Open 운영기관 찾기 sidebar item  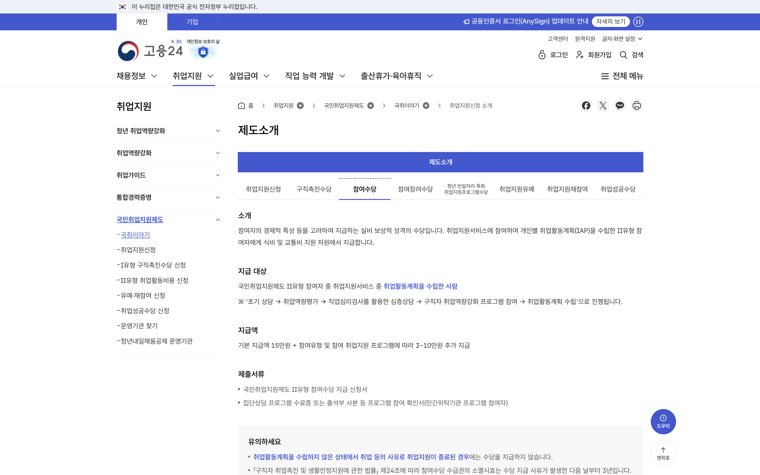point(139,326)
